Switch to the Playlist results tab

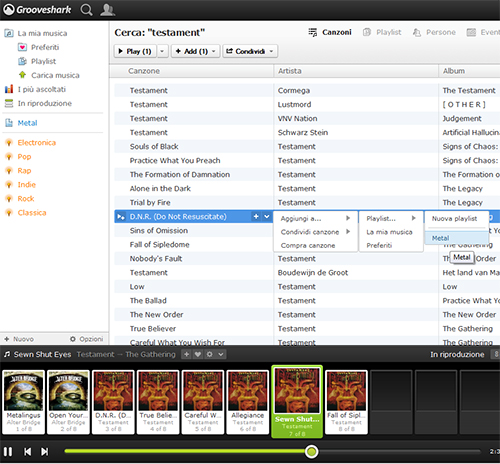[x=382, y=32]
